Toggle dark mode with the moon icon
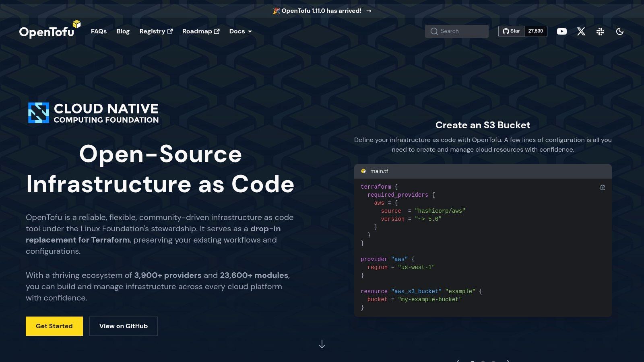Viewport: 644px width, 362px height. coord(619,31)
